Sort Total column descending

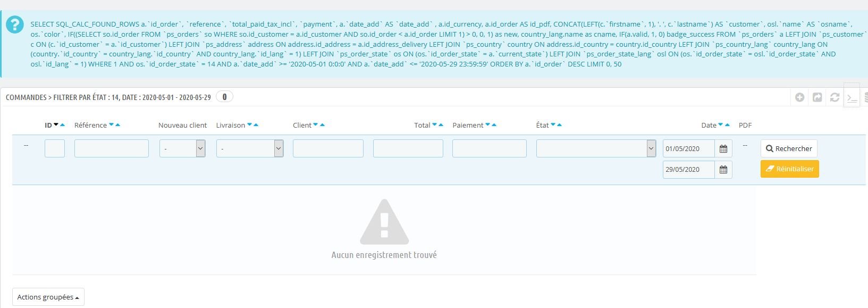435,124
